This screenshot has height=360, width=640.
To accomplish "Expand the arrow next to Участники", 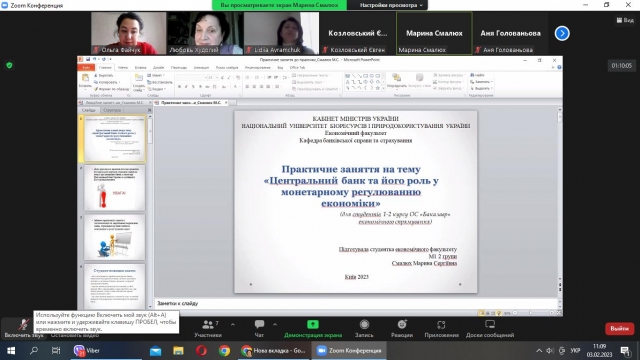I will pos(233,324).
